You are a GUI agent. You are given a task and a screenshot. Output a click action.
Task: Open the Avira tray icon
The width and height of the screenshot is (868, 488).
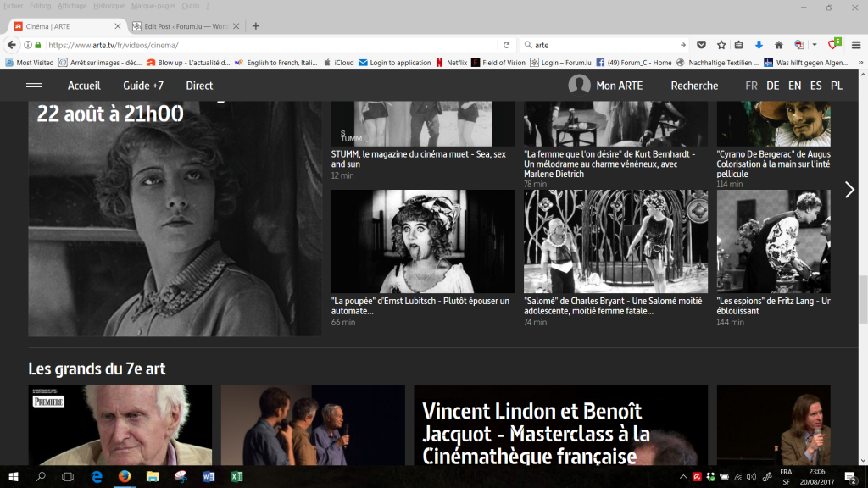[697, 476]
